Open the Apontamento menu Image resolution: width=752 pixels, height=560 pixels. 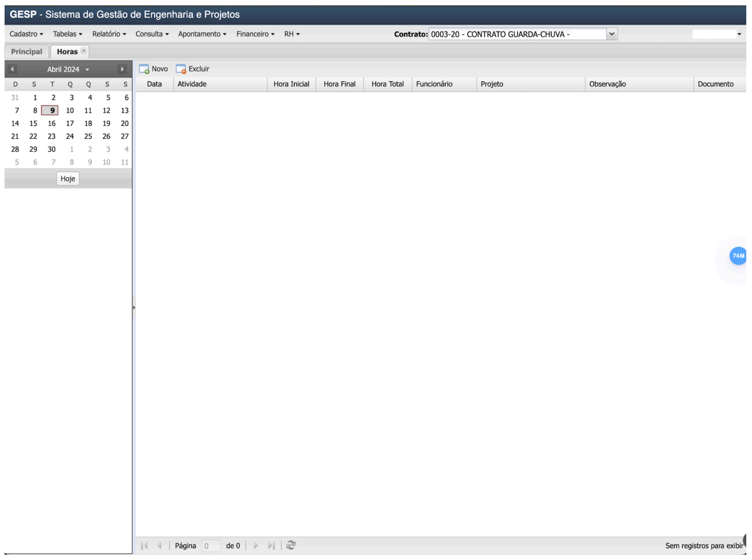coord(202,34)
